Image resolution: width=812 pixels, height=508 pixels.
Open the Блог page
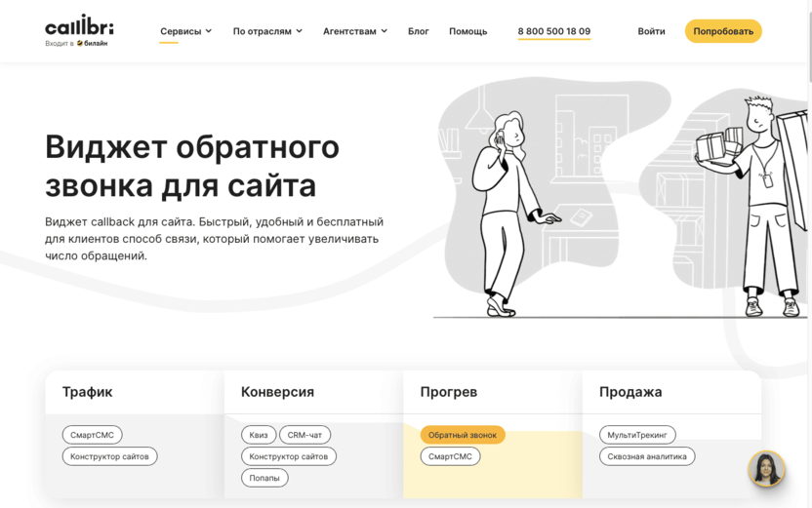418,31
